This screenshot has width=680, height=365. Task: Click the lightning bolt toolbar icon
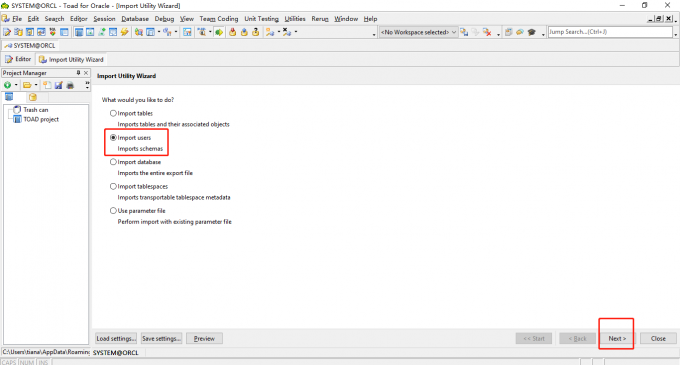(x=124, y=32)
